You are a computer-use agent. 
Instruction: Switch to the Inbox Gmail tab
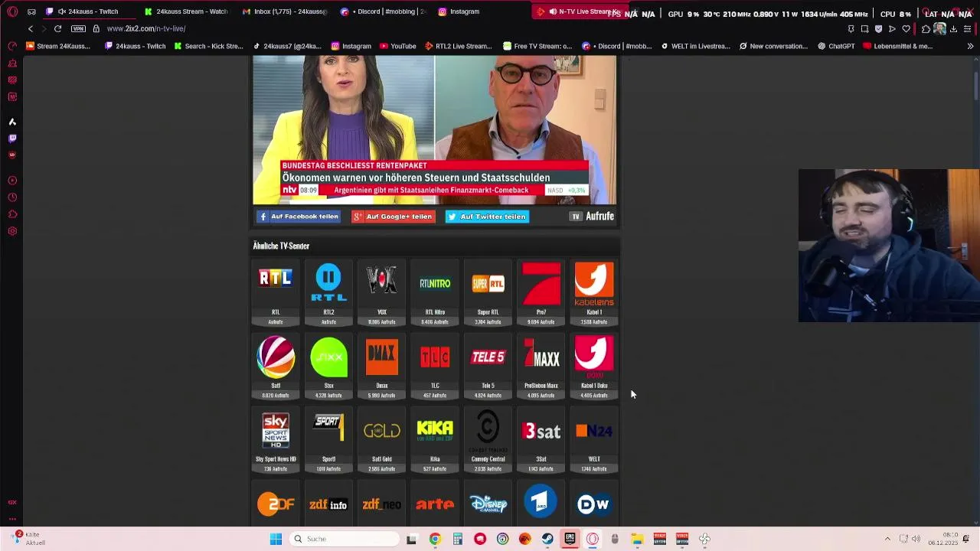click(285, 11)
